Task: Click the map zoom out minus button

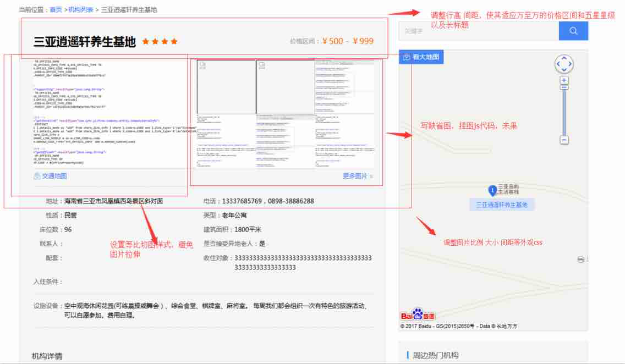Action: (564, 140)
